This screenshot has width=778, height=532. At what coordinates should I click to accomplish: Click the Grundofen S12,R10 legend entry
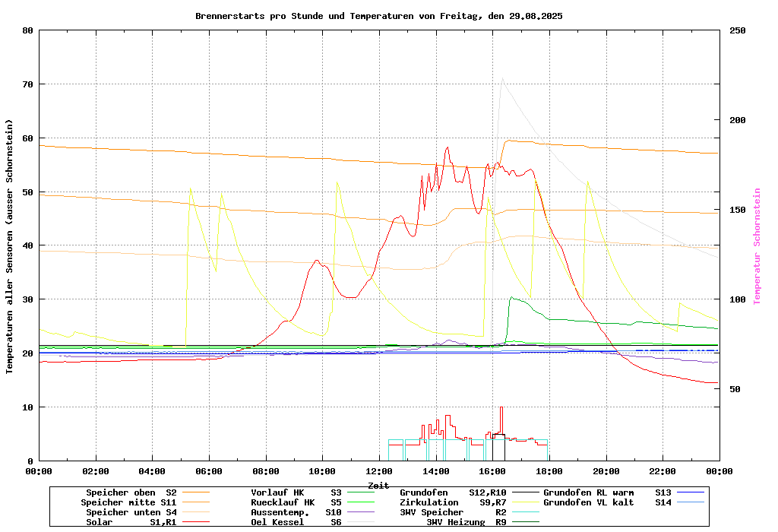453,492
